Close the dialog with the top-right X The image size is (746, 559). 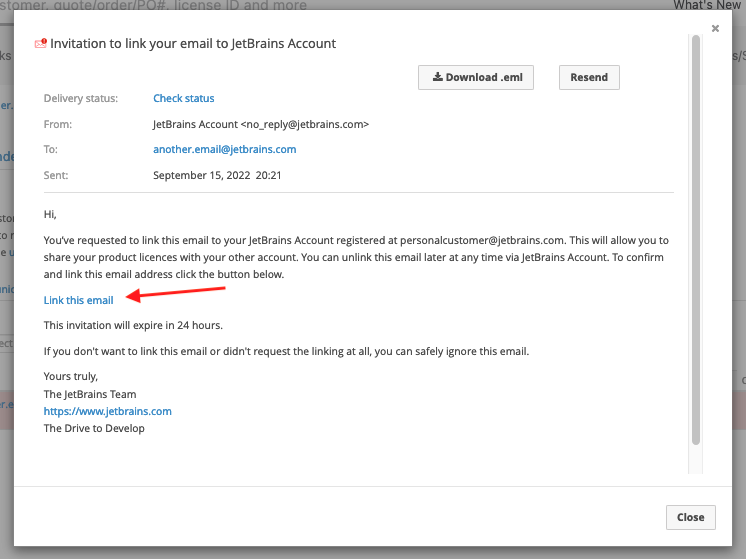tap(715, 29)
